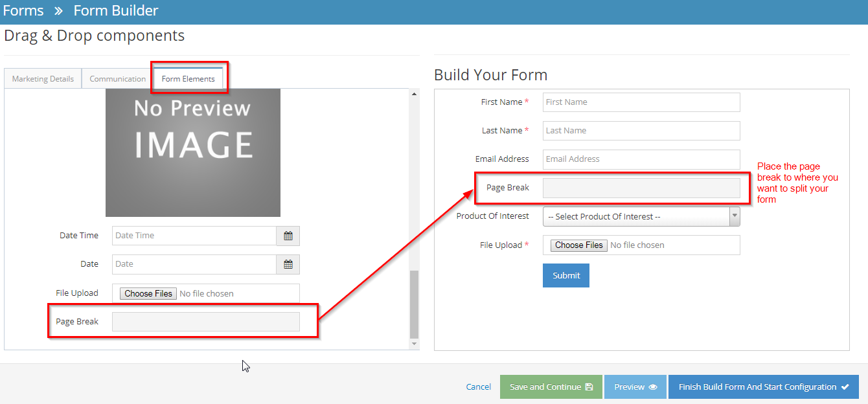Viewport: 868px width, 404px height.
Task: Click the Page Break field in Build Your Form
Action: [x=643, y=187]
